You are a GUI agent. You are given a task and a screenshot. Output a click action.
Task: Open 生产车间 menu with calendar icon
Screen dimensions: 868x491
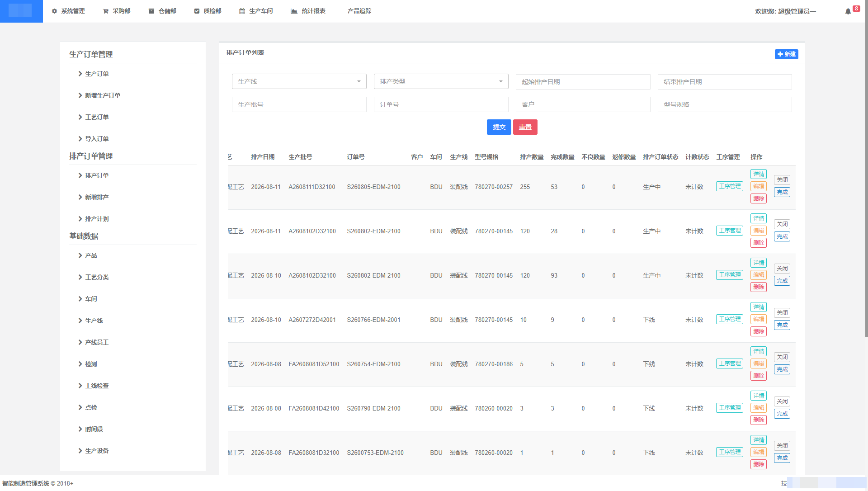point(256,11)
